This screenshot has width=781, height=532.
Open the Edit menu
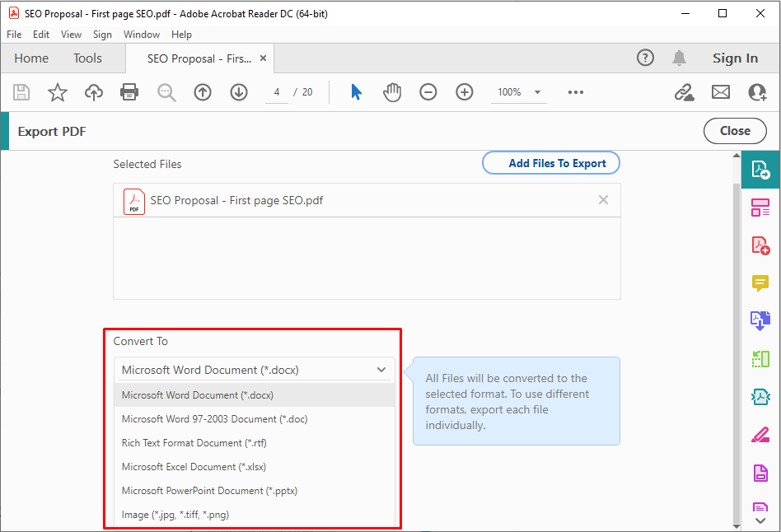pyautogui.click(x=41, y=35)
